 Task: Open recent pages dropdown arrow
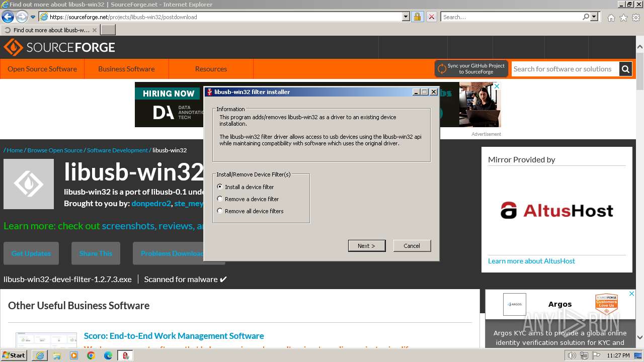click(x=33, y=17)
